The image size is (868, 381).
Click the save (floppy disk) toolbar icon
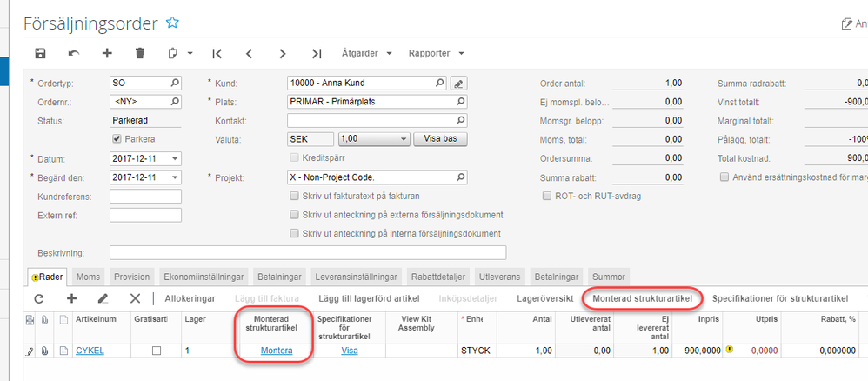[40, 53]
